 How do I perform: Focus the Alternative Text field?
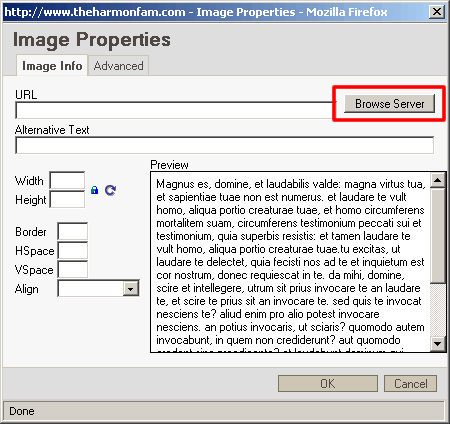[x=224, y=145]
